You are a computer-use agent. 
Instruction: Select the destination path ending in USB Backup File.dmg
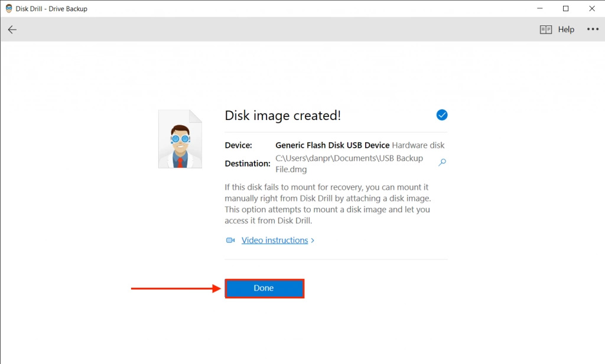pos(349,164)
